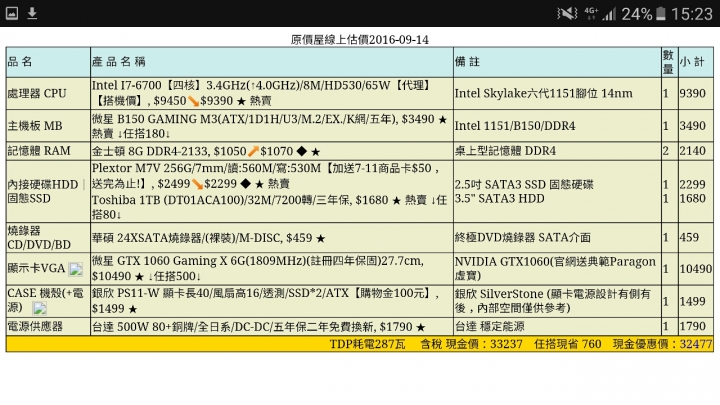This screenshot has height=405, width=720.
Task: Click the 固態SSD category label
Action: pos(29,198)
